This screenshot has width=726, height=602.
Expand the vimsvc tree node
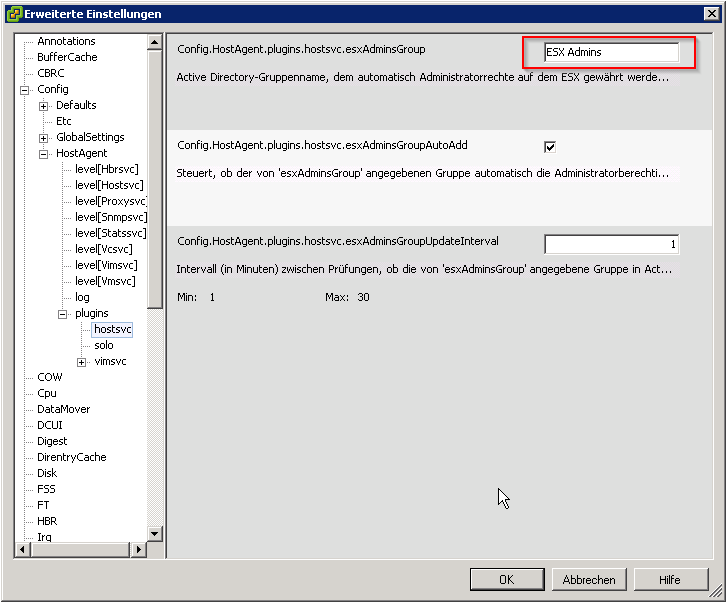(x=82, y=361)
